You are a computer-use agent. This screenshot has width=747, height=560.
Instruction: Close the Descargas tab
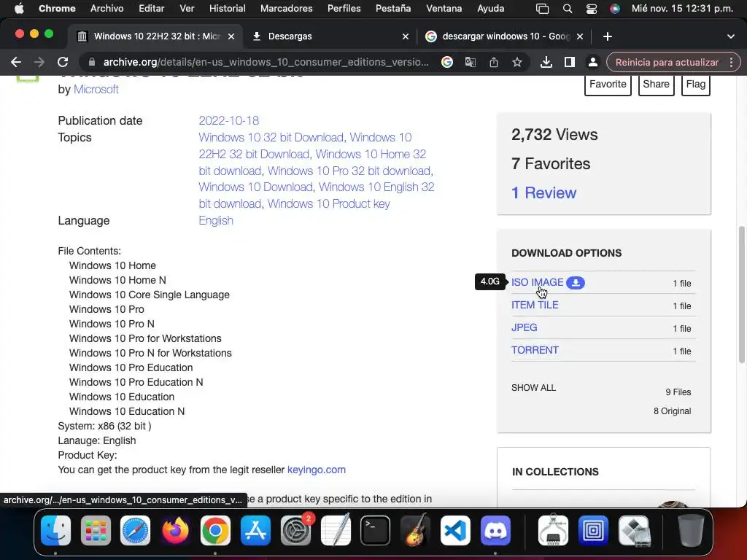click(406, 36)
